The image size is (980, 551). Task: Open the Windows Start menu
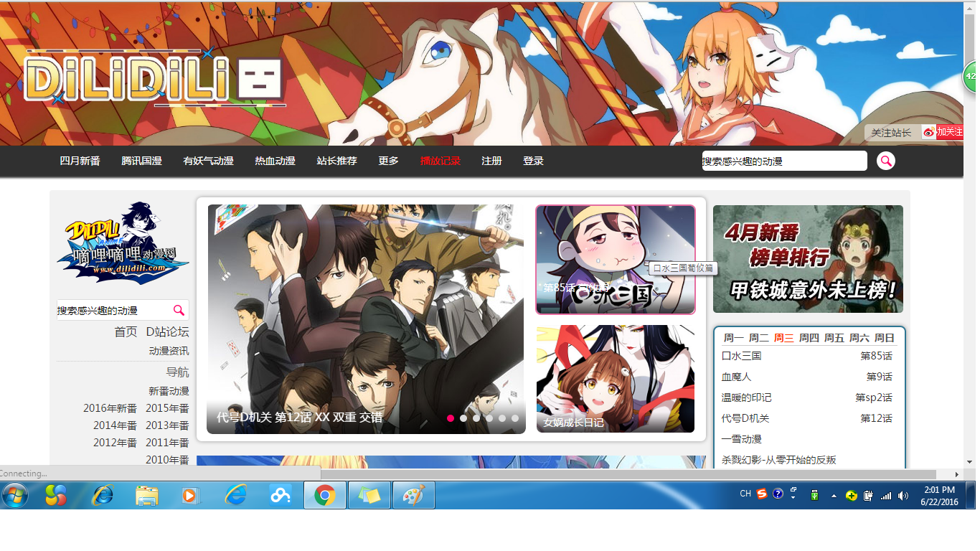[x=15, y=495]
